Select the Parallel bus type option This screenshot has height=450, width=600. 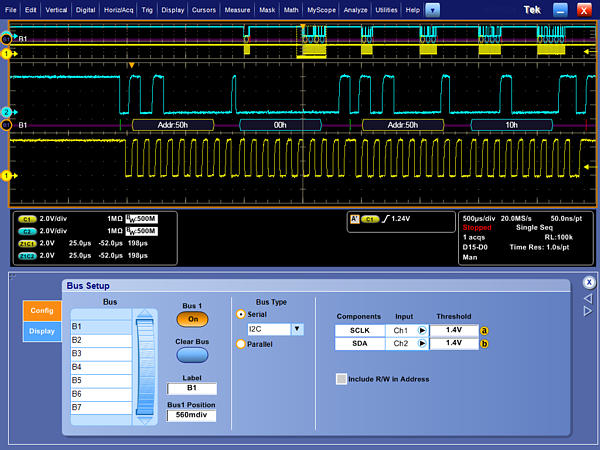tap(240, 344)
